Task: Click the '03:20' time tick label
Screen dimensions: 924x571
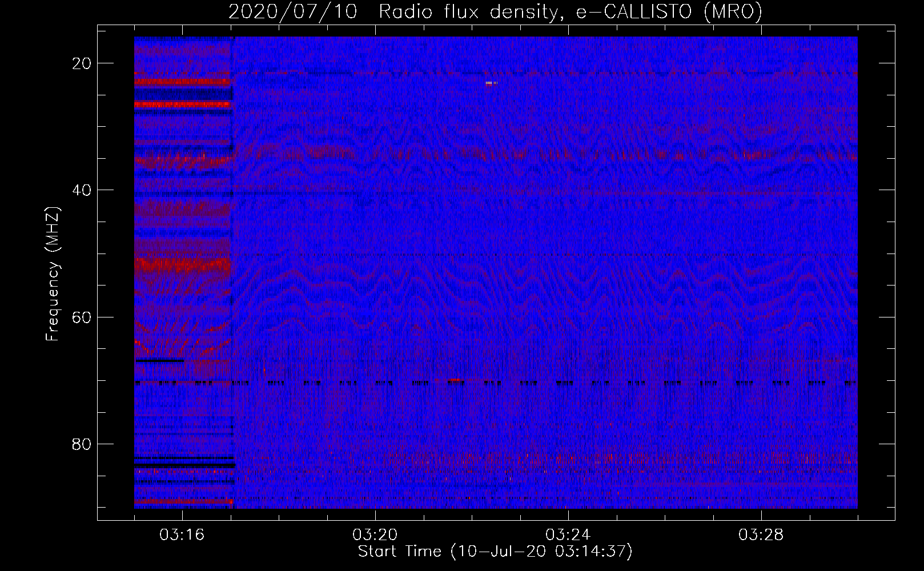Action: tap(375, 535)
